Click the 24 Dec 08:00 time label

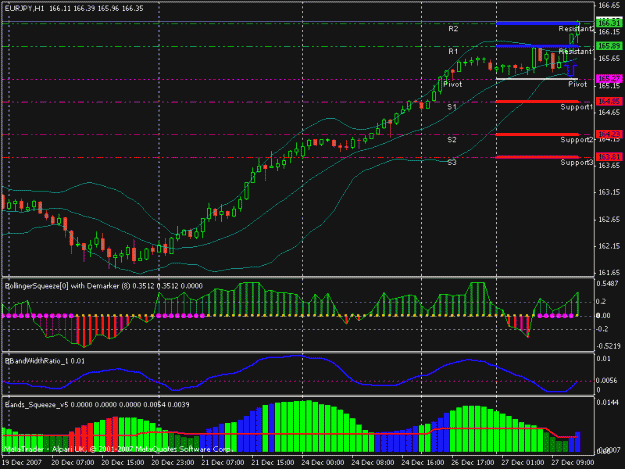[x=372, y=463]
